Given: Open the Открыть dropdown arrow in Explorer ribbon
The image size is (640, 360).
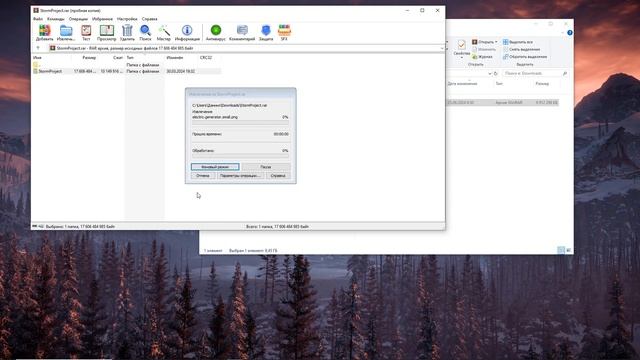Looking at the screenshot, I should pos(496,42).
